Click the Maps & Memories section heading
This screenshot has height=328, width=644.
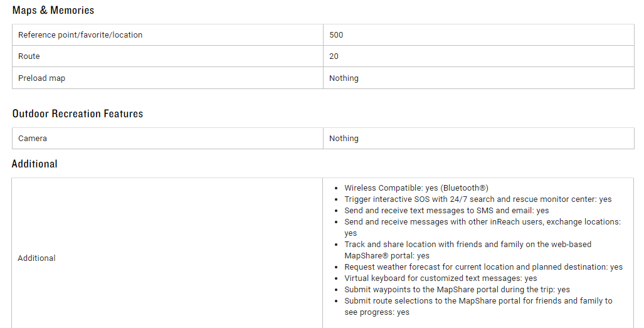click(x=53, y=11)
